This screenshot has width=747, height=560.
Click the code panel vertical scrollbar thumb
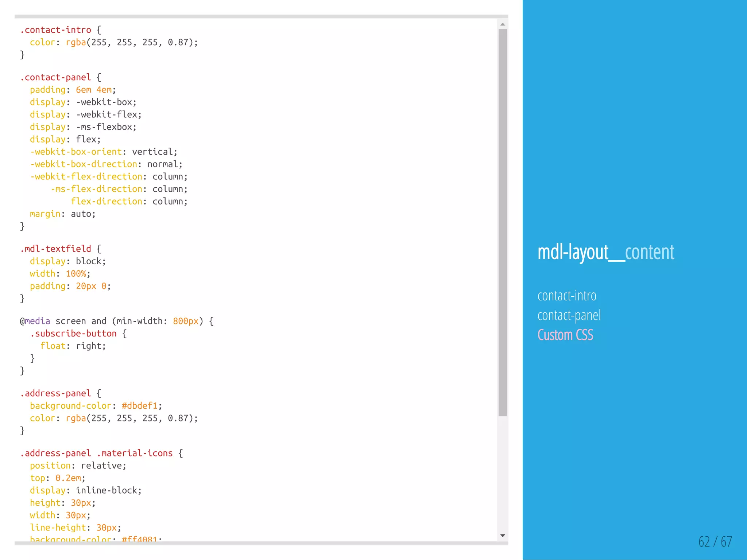click(503, 222)
